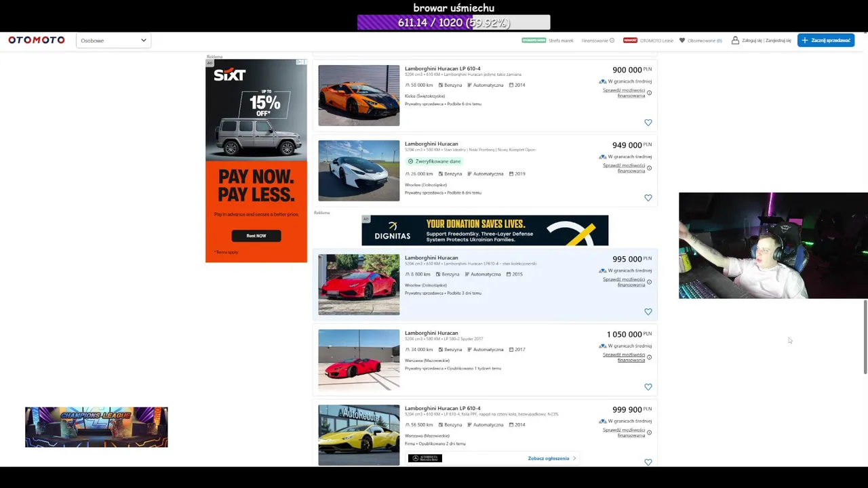Click price-rating icon on 949 000 listing

(602, 157)
